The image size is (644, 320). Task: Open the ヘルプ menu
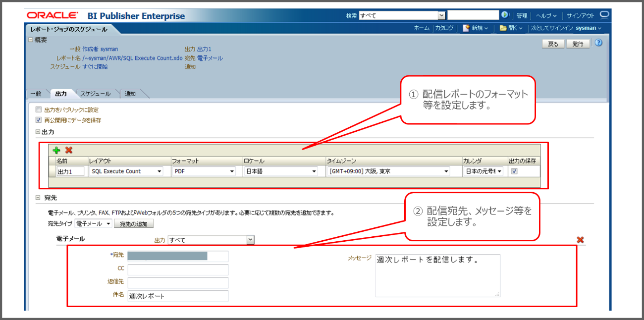click(x=547, y=15)
